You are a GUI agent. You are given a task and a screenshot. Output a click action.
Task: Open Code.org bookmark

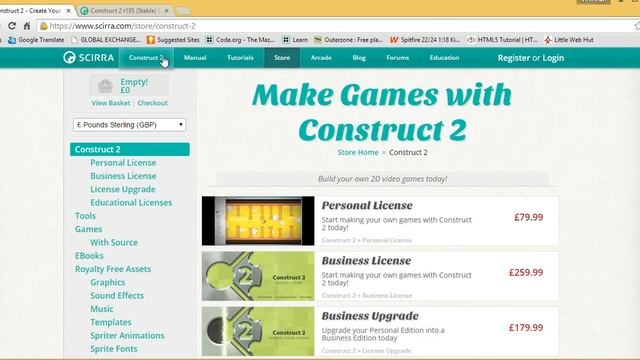point(240,40)
